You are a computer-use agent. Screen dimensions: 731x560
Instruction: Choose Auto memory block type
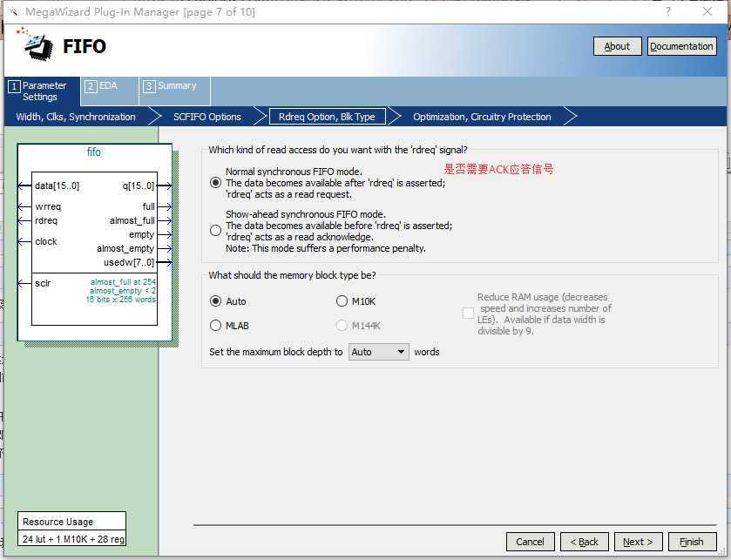click(x=215, y=301)
